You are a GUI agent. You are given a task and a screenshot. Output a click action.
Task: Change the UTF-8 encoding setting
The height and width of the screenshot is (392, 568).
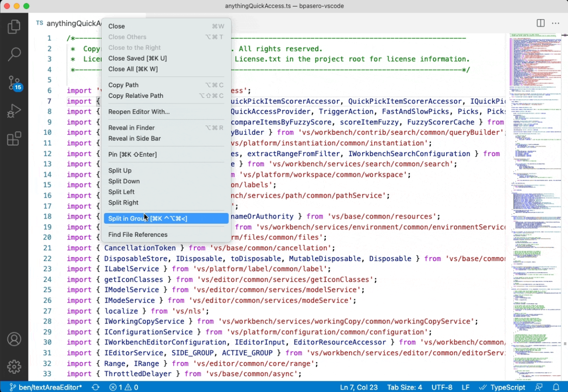(x=442, y=387)
